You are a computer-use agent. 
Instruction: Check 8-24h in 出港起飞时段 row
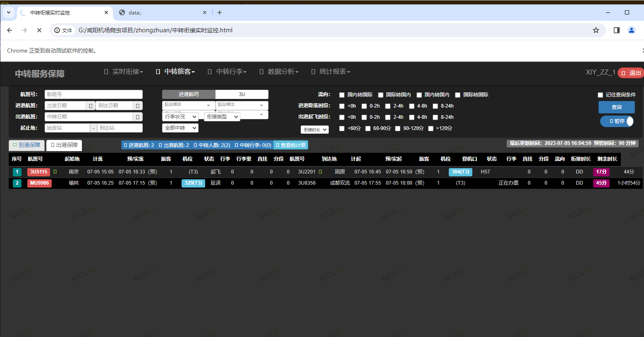435,117
